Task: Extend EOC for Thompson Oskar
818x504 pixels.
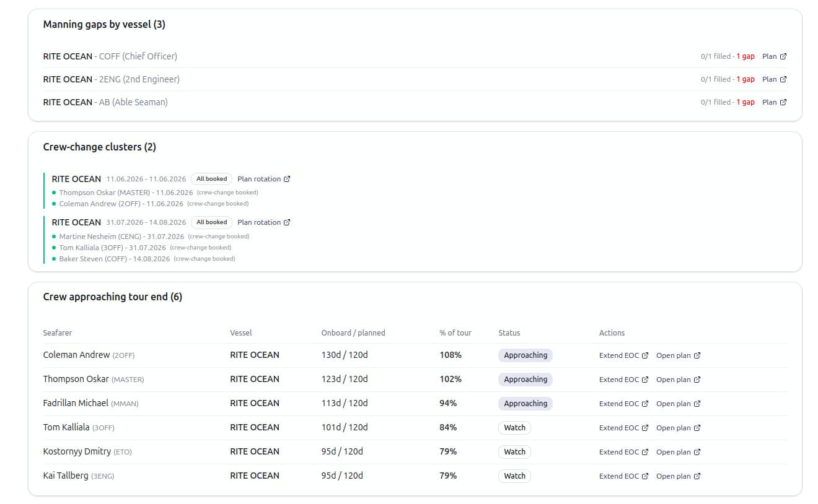Action: [624, 380]
